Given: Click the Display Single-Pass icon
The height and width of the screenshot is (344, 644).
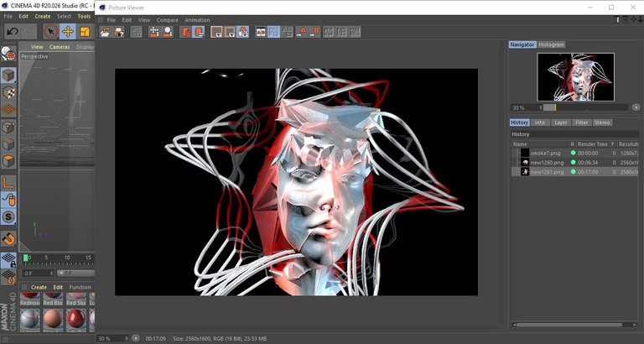Looking at the screenshot, I should click(185, 32).
